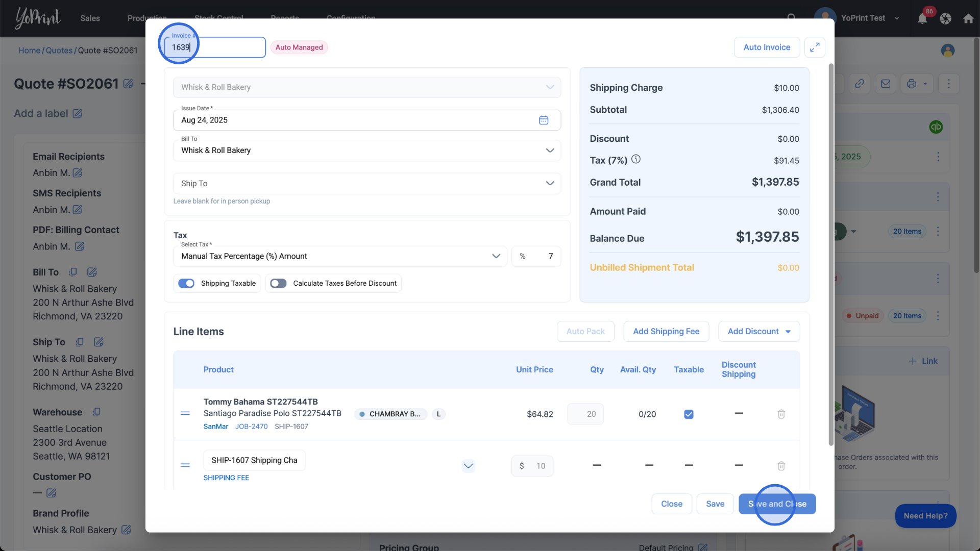
Task: Click the Auto Invoice button
Action: coord(767,47)
